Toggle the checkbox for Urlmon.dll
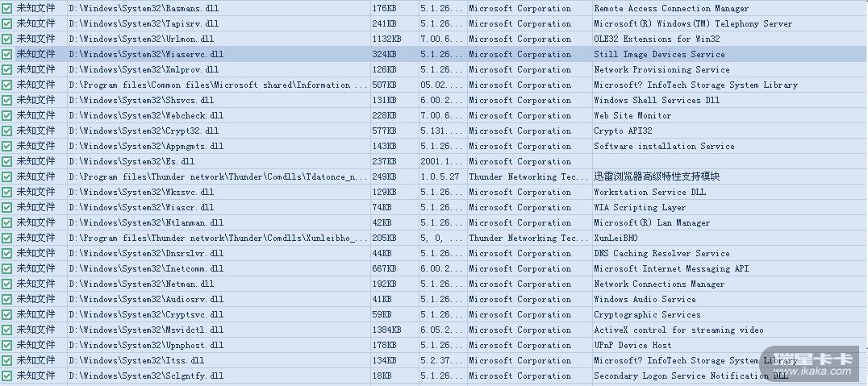The height and width of the screenshot is (386, 868). (x=6, y=39)
